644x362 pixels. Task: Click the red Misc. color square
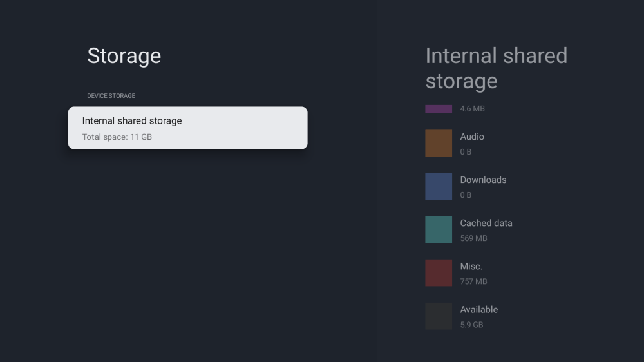pos(439,272)
